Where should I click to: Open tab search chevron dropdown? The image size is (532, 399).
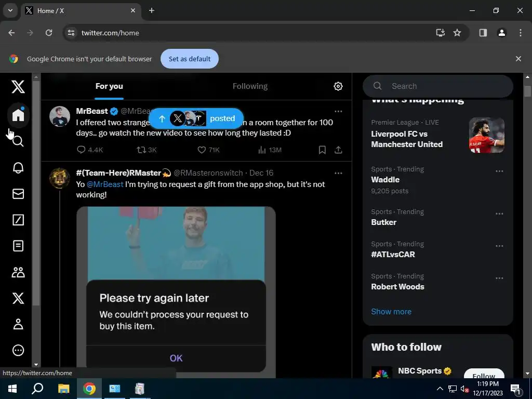10,10
